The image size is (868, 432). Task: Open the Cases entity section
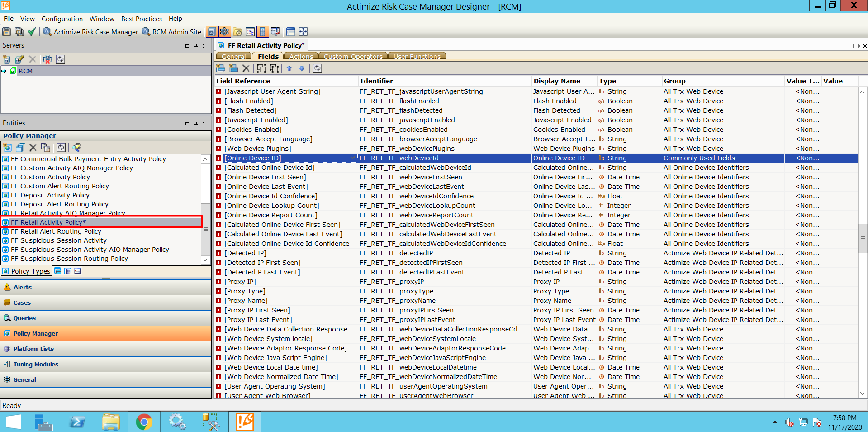coord(106,302)
